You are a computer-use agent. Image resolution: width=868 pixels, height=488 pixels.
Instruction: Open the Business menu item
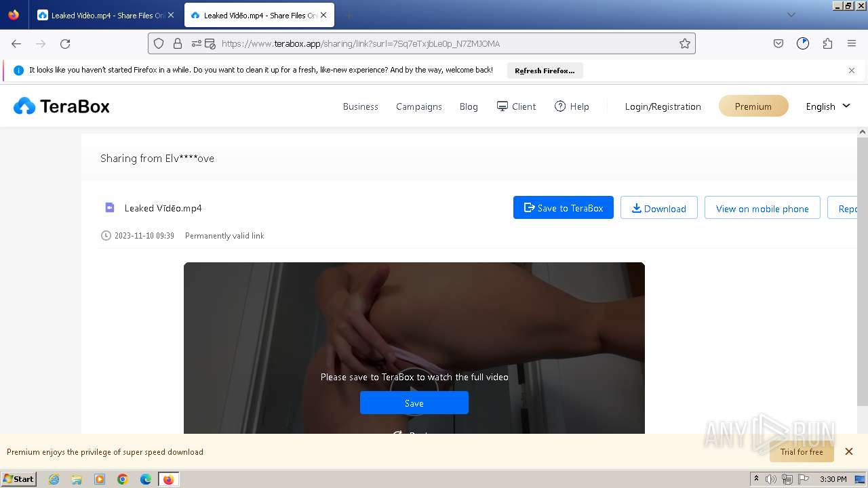pos(360,106)
